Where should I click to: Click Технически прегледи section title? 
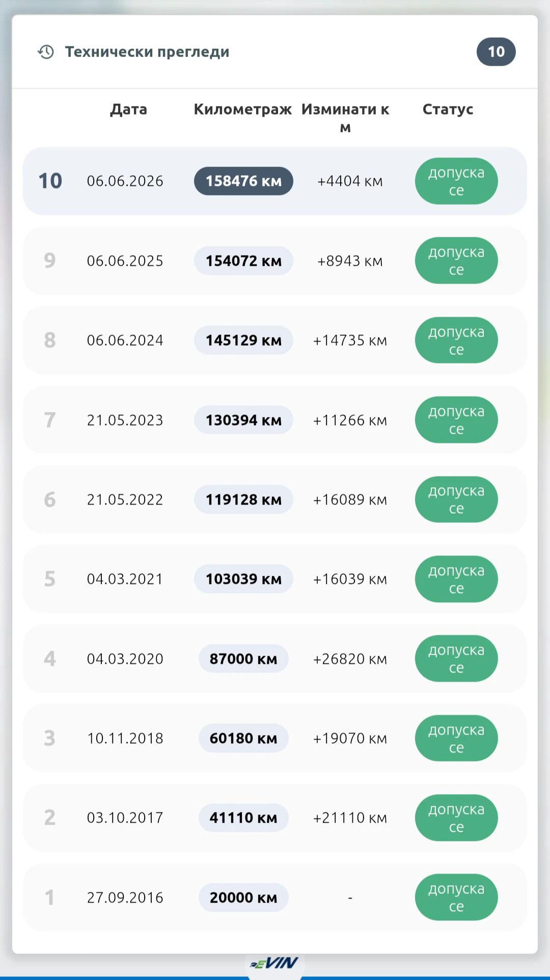click(147, 52)
